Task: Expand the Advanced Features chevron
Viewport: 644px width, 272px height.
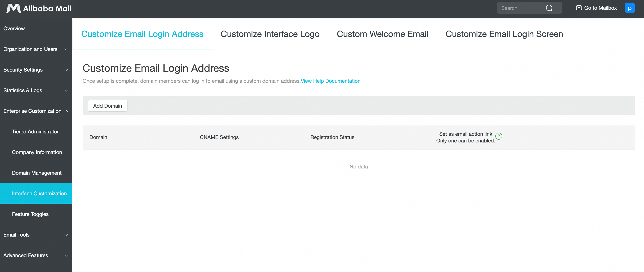Action: click(66, 255)
